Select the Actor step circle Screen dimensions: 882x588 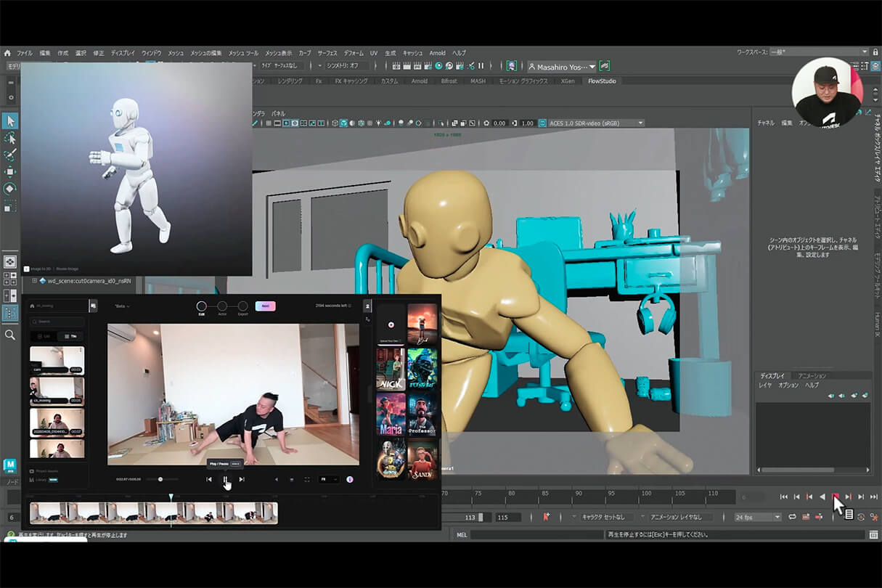pyautogui.click(x=222, y=306)
